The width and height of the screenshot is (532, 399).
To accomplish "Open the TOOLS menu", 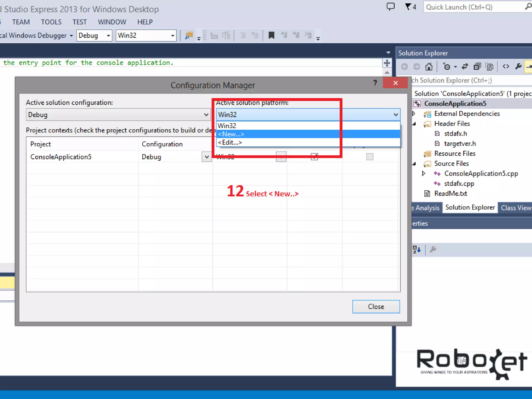I will tap(51, 22).
